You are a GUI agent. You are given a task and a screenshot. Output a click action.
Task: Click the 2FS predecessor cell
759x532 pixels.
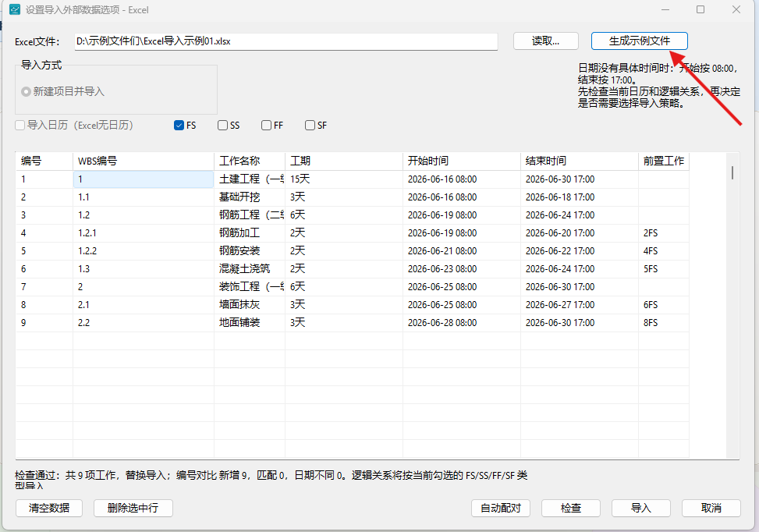coord(664,232)
